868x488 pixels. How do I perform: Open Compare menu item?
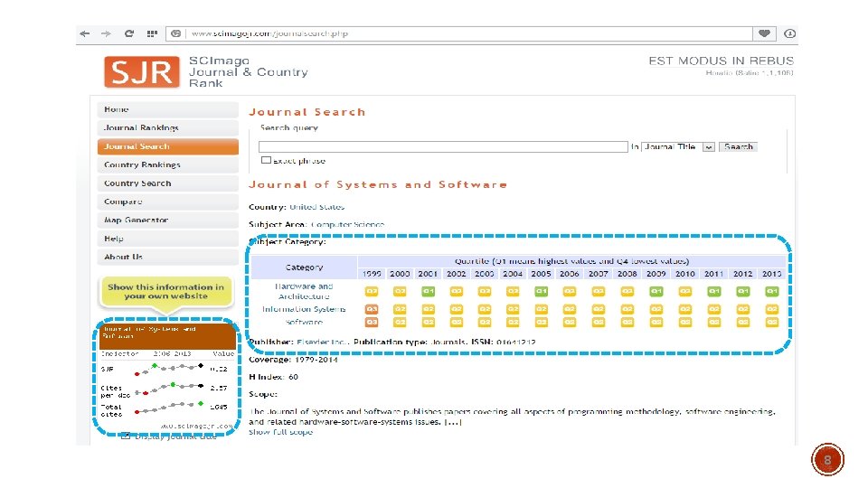click(x=168, y=202)
